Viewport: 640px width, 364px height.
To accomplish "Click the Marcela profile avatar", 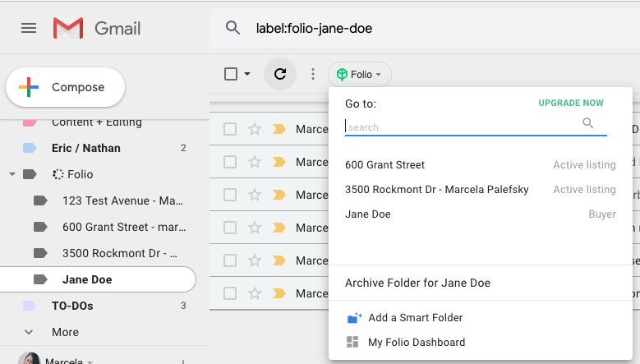I will [29, 358].
